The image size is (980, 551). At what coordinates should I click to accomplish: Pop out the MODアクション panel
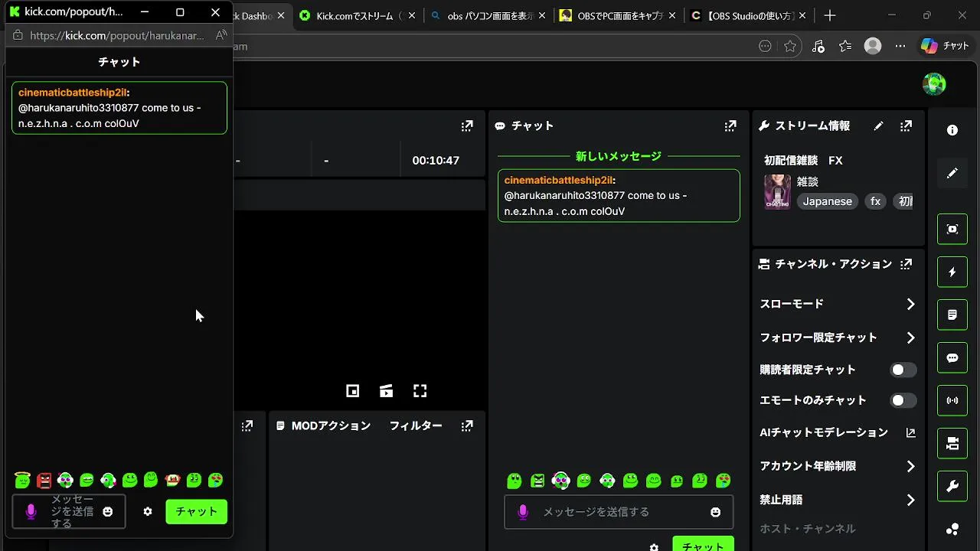pyautogui.click(x=467, y=425)
